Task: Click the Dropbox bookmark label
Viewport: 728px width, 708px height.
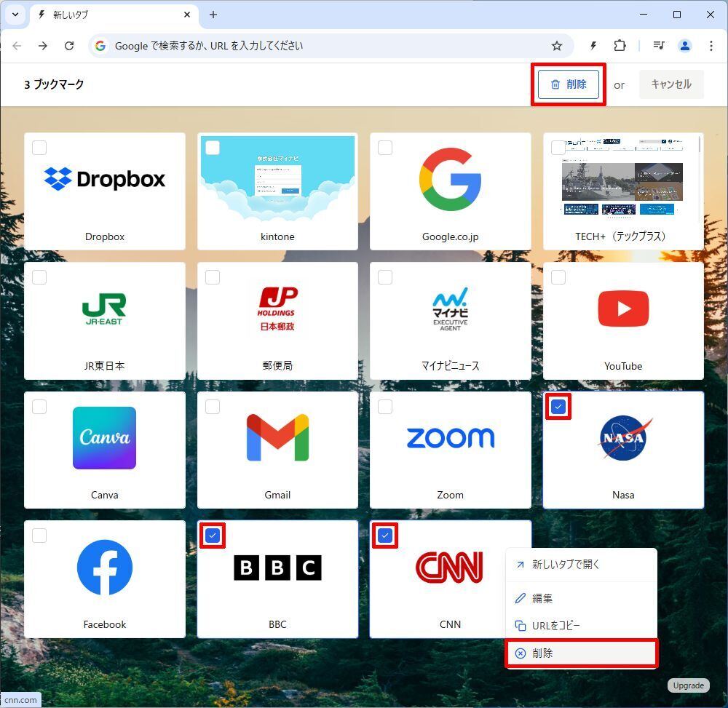Action: (104, 236)
